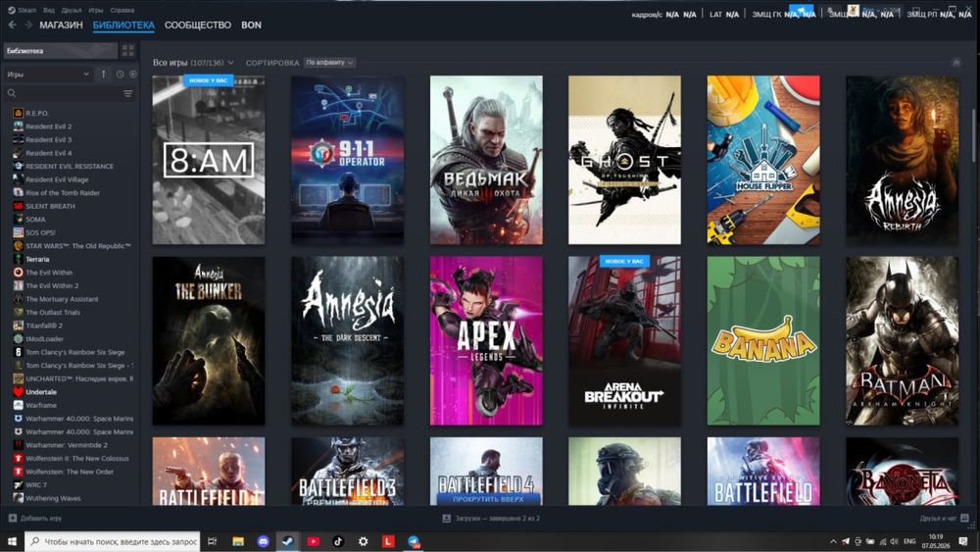Click Добавить игру at bottom left
The image size is (980, 552).
(x=35, y=519)
